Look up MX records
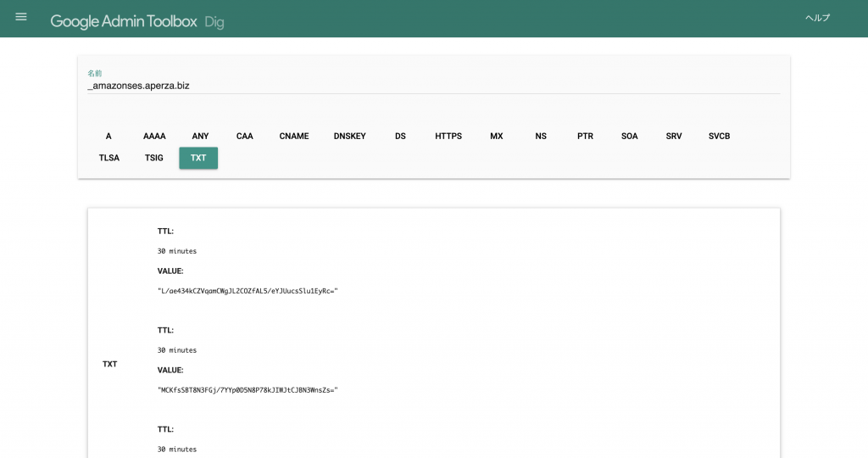Screen dimensions: 868x458 tap(497, 136)
